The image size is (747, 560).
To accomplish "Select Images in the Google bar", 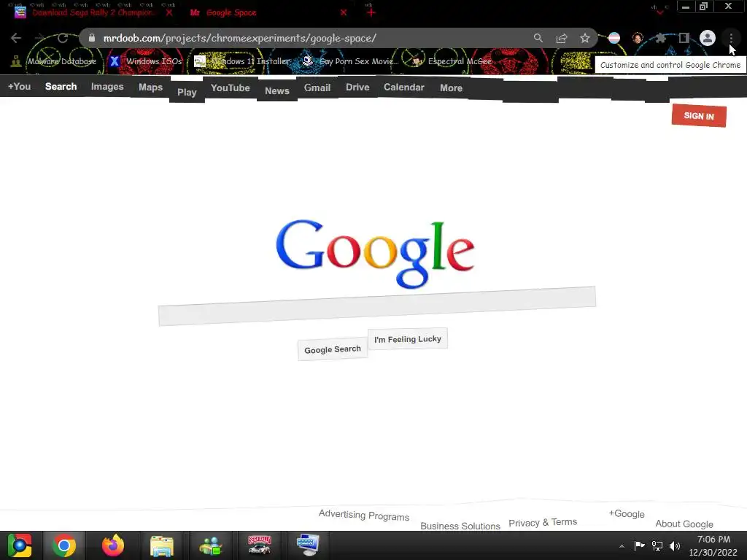I will click(x=107, y=87).
